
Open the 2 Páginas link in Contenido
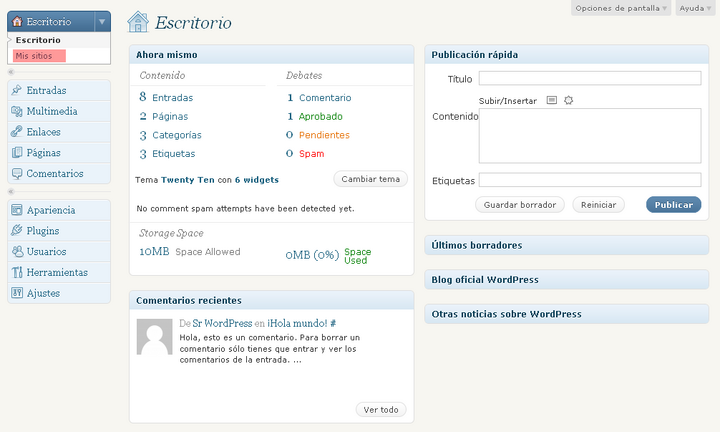[163, 116]
